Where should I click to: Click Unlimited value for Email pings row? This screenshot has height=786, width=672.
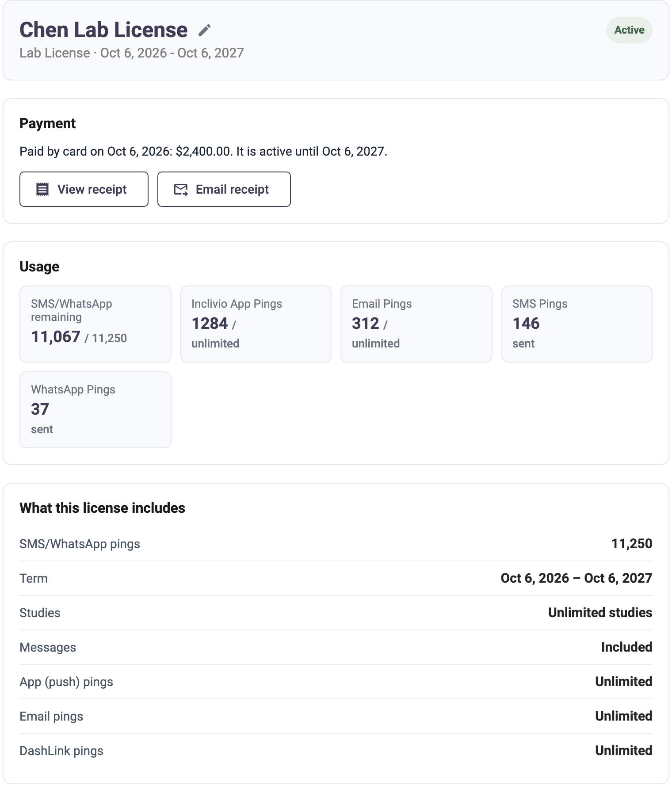(x=624, y=716)
